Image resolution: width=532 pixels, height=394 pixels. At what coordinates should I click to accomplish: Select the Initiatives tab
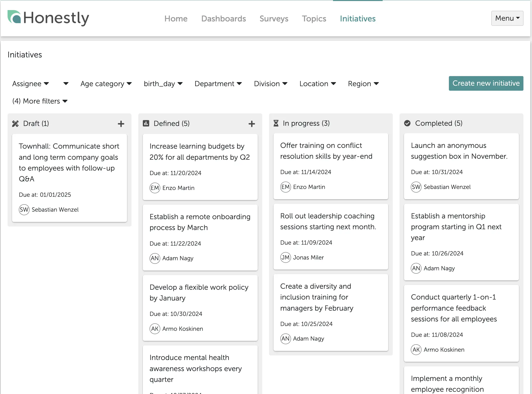click(358, 19)
